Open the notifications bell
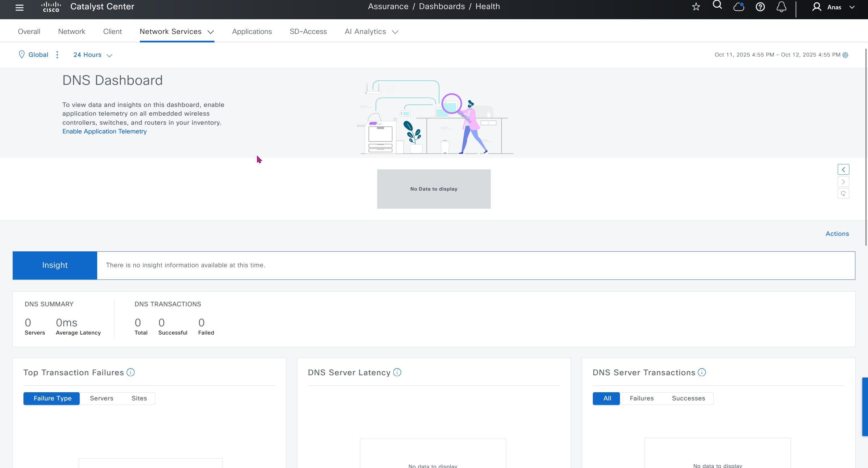868x468 pixels. click(x=782, y=7)
